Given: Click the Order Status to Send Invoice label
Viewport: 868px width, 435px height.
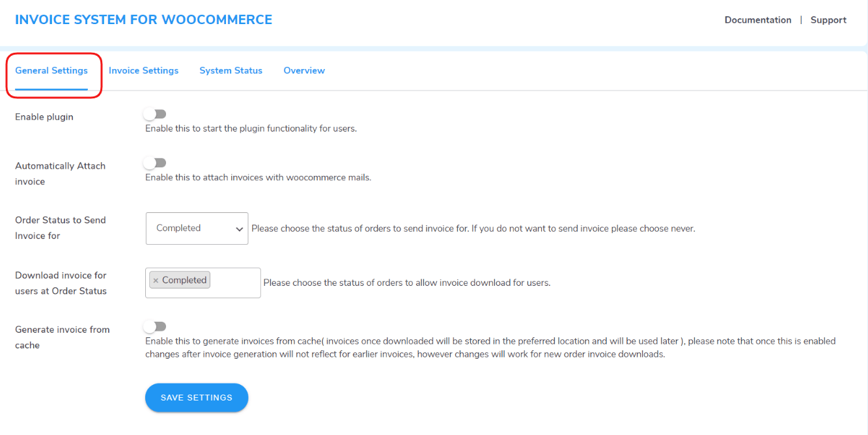Looking at the screenshot, I should tap(60, 227).
